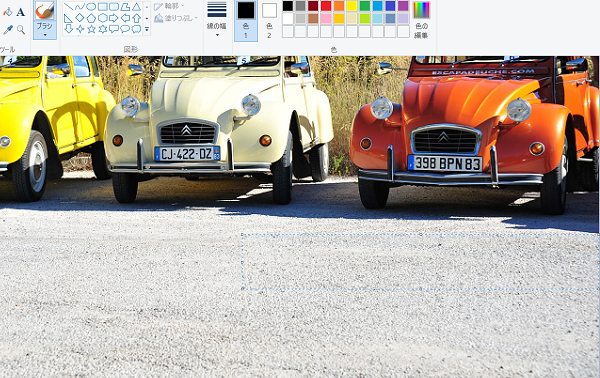Choose the ellipse shape in gallery

[x=91, y=7]
